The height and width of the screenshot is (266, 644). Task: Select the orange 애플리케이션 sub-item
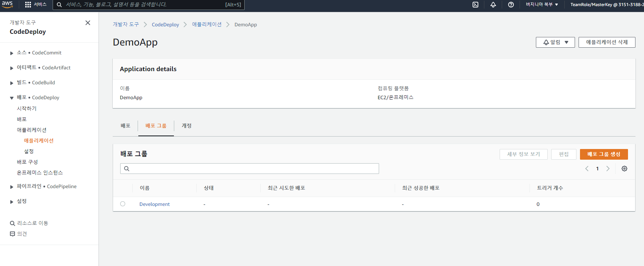tap(39, 140)
